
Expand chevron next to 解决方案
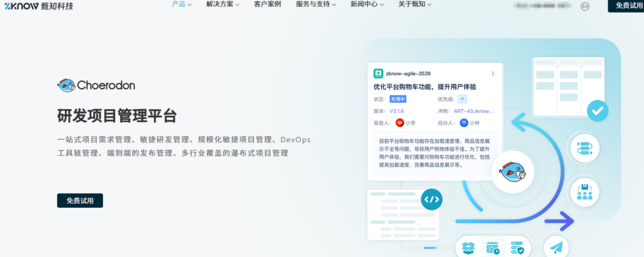(237, 5)
